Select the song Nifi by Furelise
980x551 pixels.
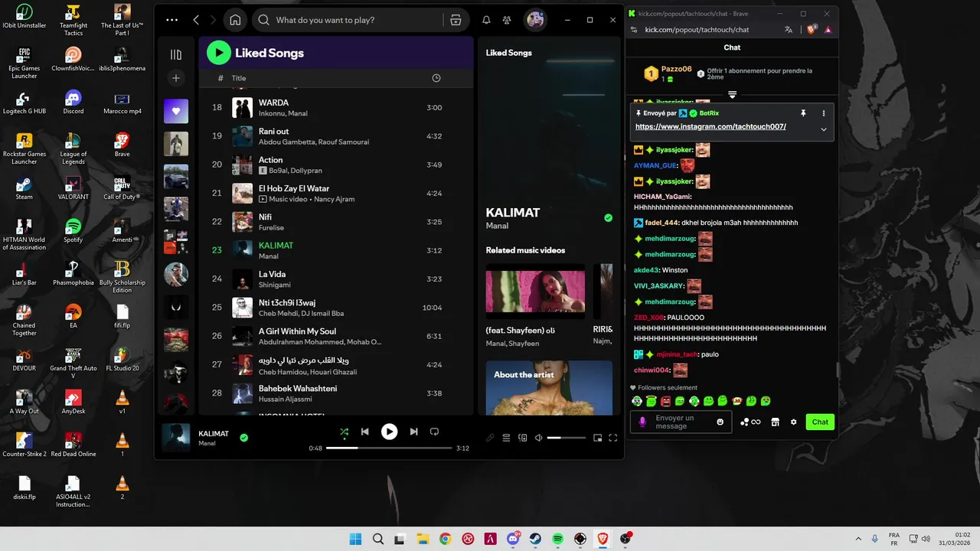click(336, 222)
